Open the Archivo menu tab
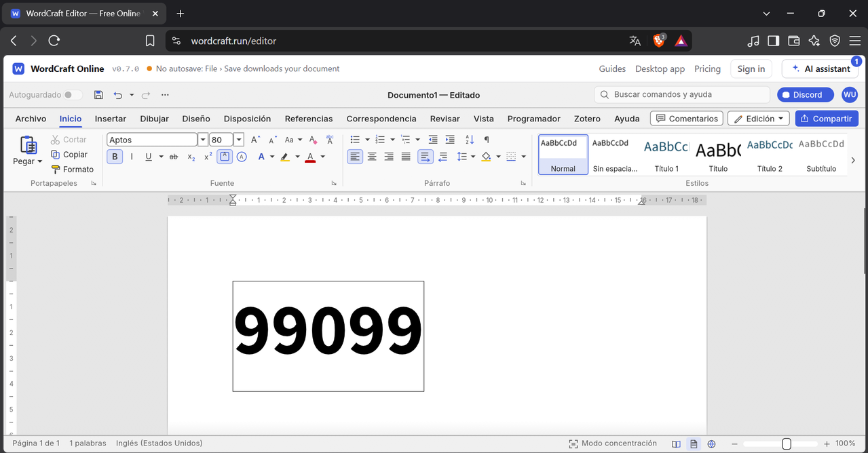Screen dimensions: 868x453 coord(31,119)
